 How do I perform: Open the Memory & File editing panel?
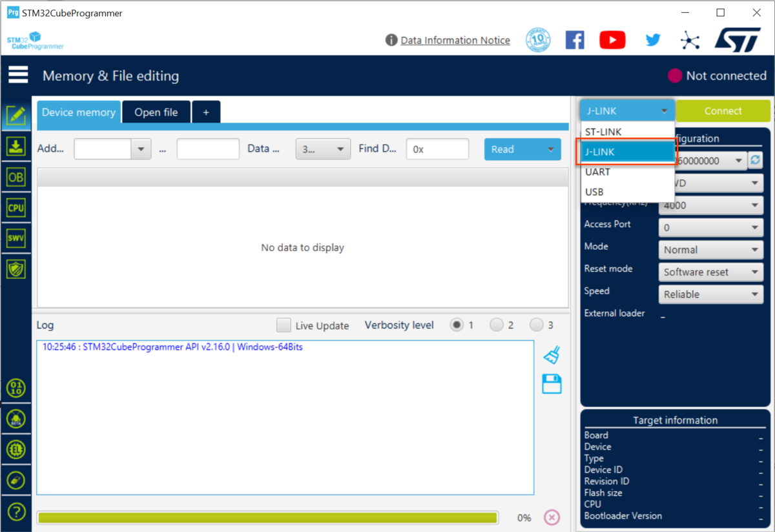16,116
